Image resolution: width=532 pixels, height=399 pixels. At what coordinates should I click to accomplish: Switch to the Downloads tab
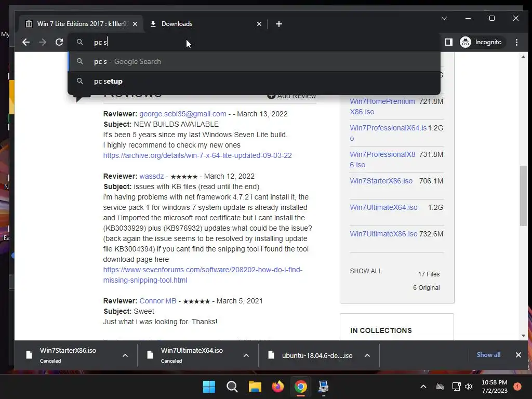coord(205,24)
